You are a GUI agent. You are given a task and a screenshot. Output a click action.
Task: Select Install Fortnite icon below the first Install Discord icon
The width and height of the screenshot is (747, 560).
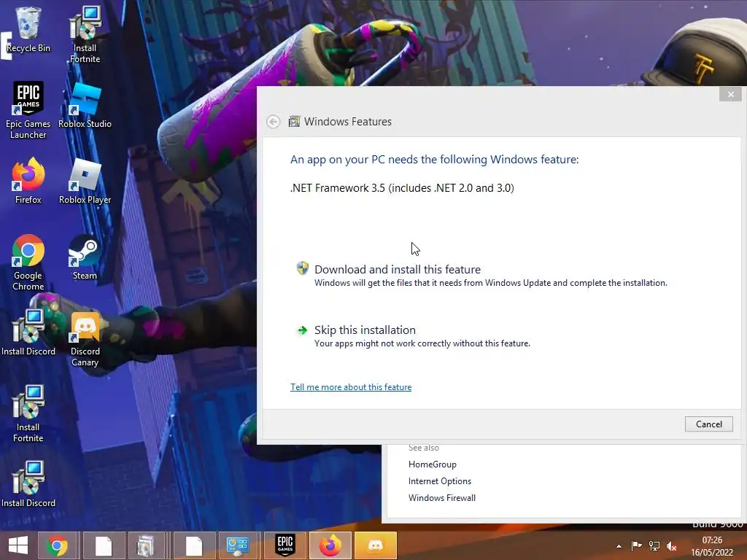click(x=28, y=414)
